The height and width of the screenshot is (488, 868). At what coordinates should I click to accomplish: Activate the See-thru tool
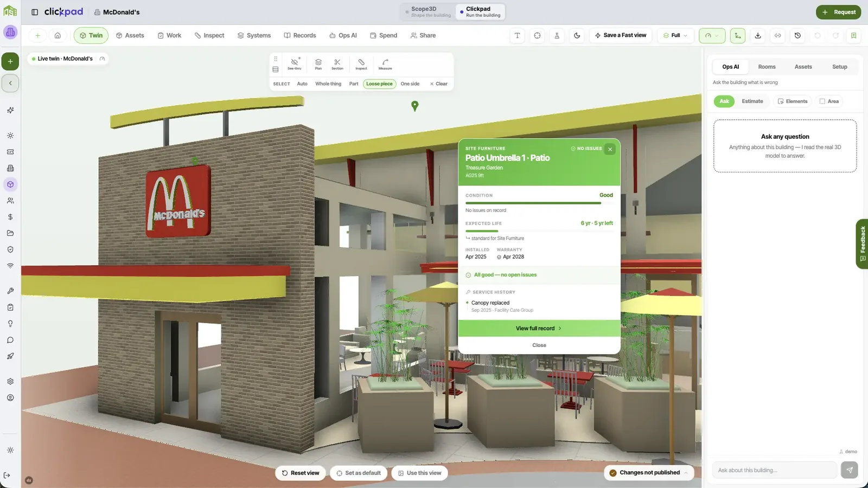coord(295,63)
